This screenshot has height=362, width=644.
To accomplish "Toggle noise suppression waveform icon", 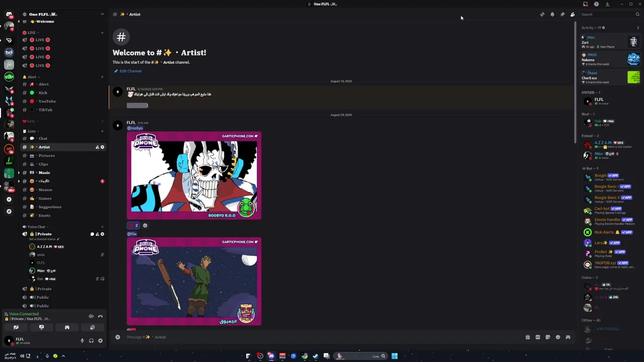I will tap(91, 316).
